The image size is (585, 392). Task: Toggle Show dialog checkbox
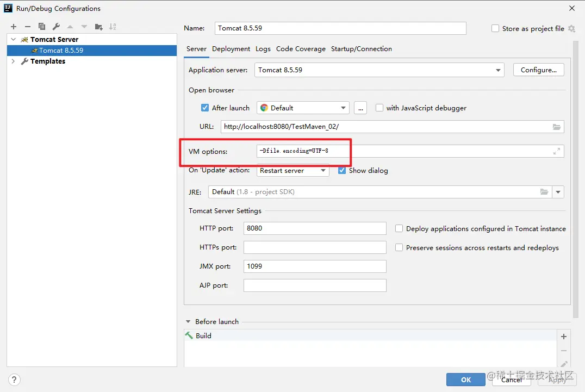pos(342,171)
